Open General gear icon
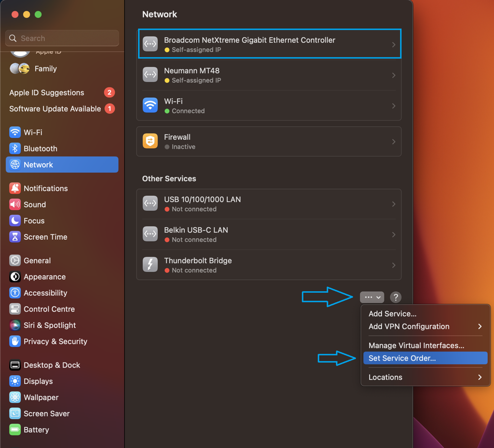Screen dimensions: 494x448 pyautogui.click(x=15, y=260)
